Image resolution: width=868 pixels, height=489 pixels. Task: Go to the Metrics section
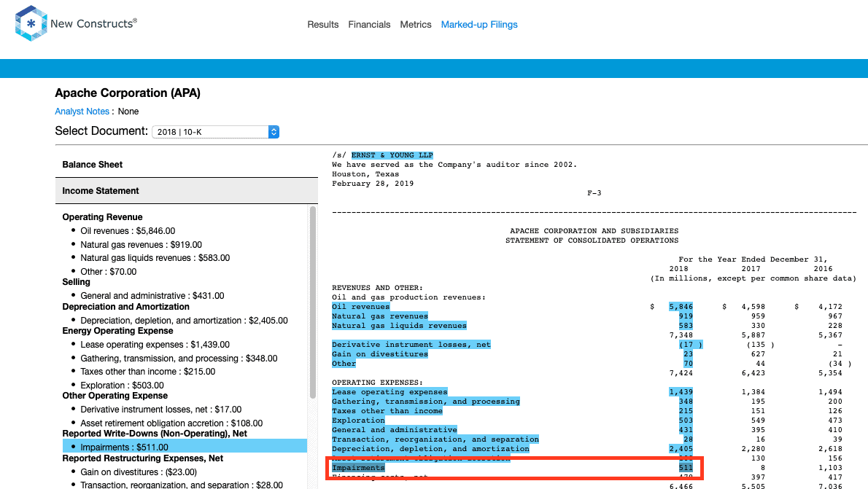click(x=416, y=24)
